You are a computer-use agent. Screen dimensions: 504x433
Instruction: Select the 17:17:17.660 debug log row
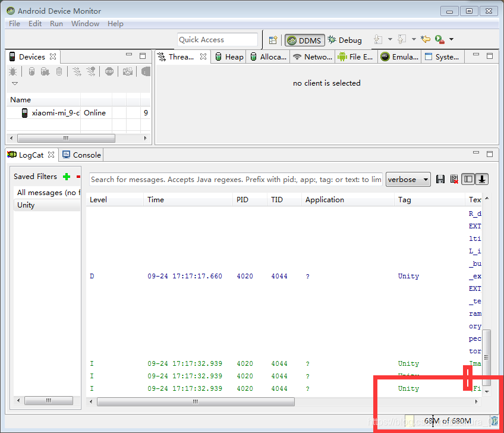284,277
